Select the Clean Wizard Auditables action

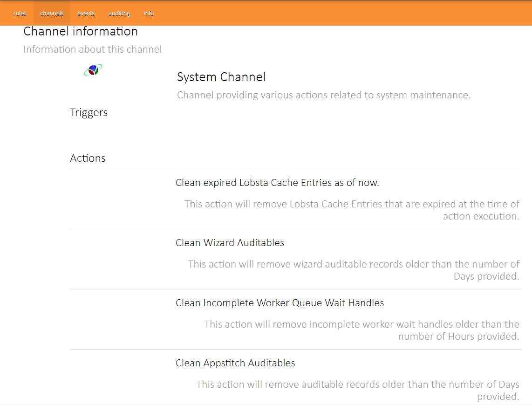230,243
